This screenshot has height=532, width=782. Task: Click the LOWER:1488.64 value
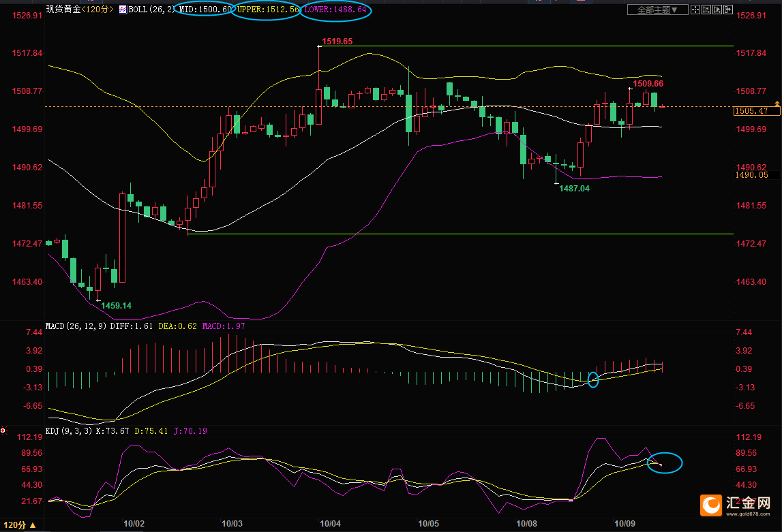(x=335, y=10)
